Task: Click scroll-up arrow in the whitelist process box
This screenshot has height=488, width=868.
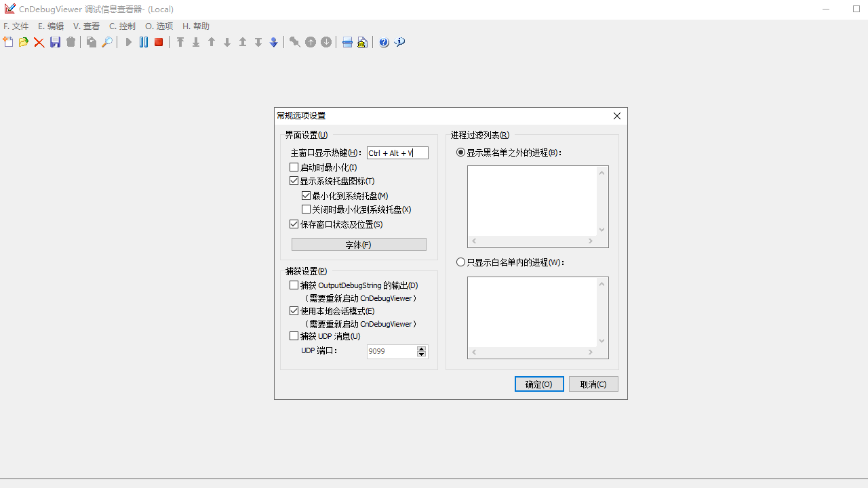Action: 601,284
